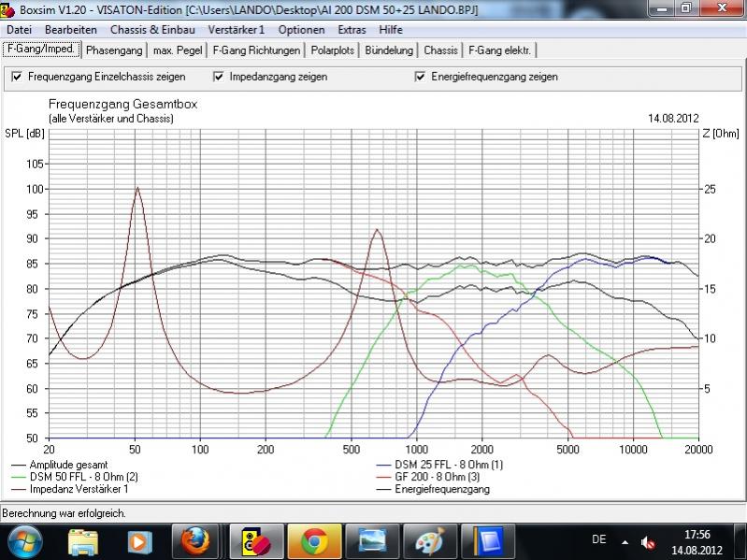The image size is (747, 560).
Task: Click the 1000 Hz frequency axis label
Action: pyautogui.click(x=416, y=449)
